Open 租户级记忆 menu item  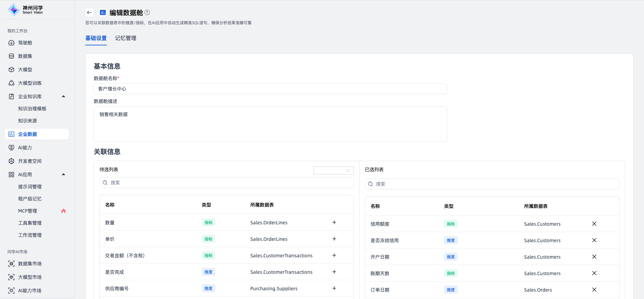coord(30,199)
